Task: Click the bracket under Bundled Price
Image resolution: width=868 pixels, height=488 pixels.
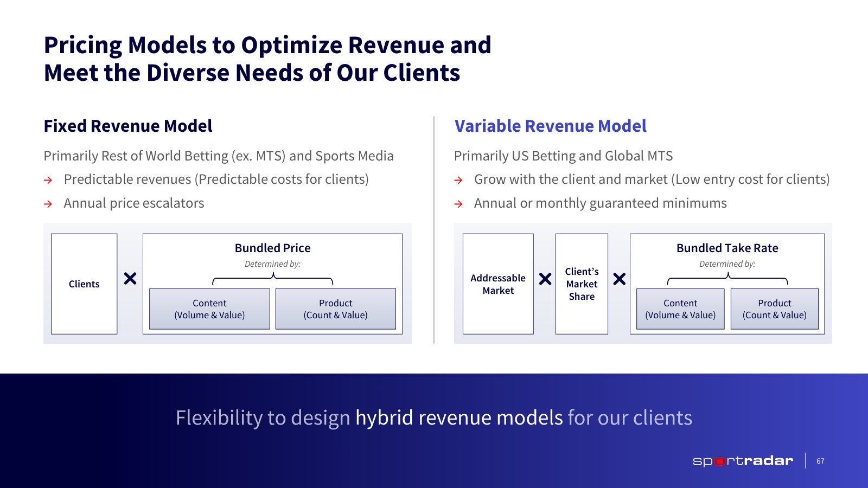Action: (272, 279)
